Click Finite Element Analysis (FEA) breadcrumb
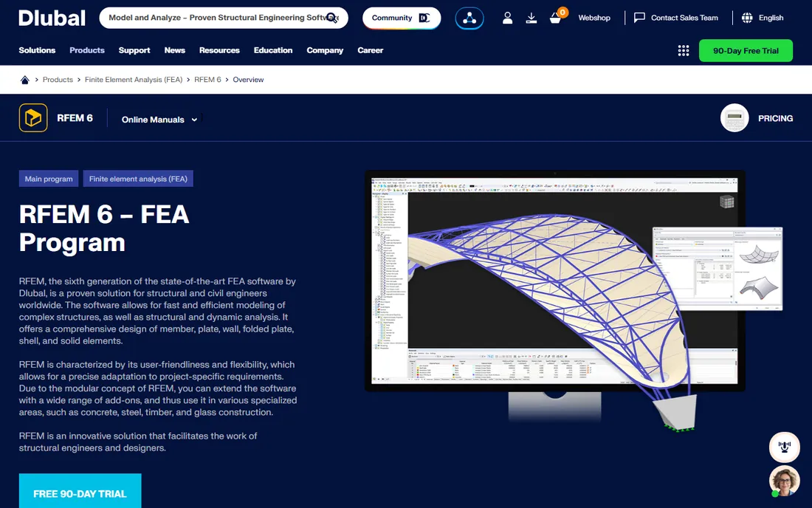 [134, 80]
